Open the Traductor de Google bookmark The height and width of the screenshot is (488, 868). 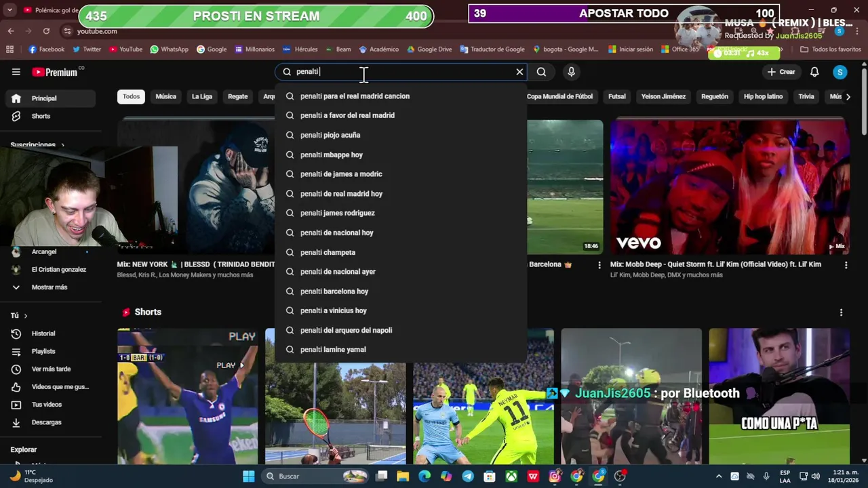tap(492, 49)
